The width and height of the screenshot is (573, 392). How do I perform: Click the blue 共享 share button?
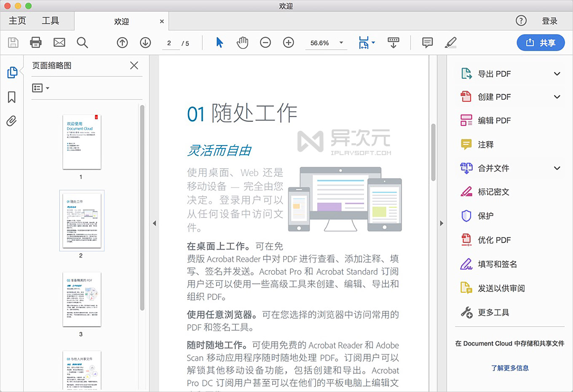(541, 43)
